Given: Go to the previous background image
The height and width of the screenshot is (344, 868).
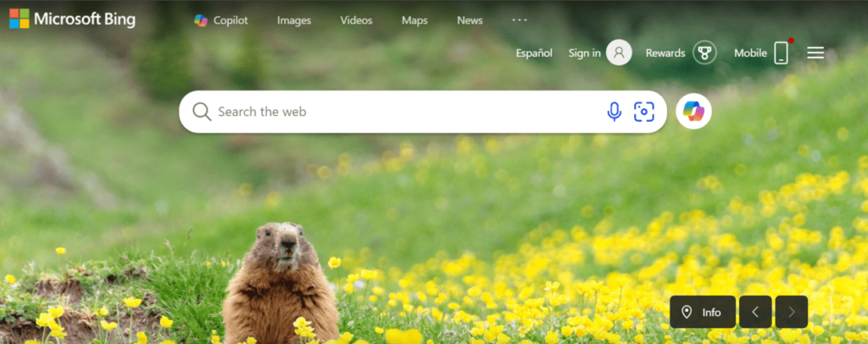Looking at the screenshot, I should (x=755, y=312).
